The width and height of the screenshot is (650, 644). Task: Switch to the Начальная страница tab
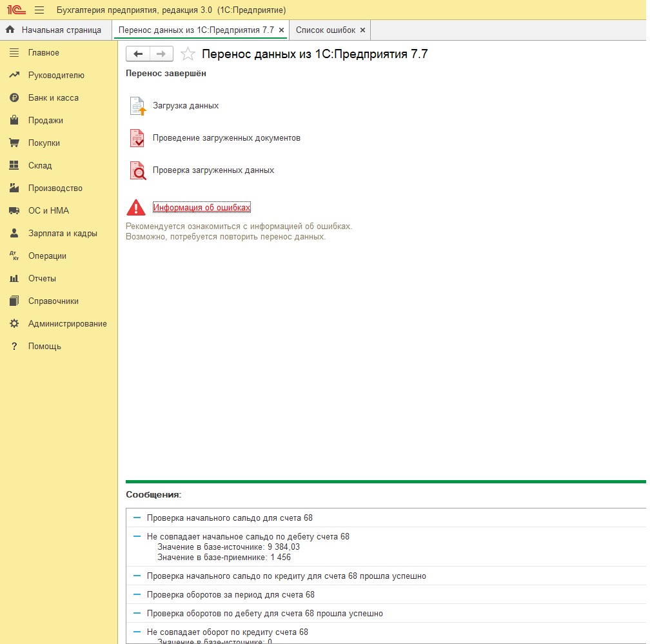click(55, 30)
